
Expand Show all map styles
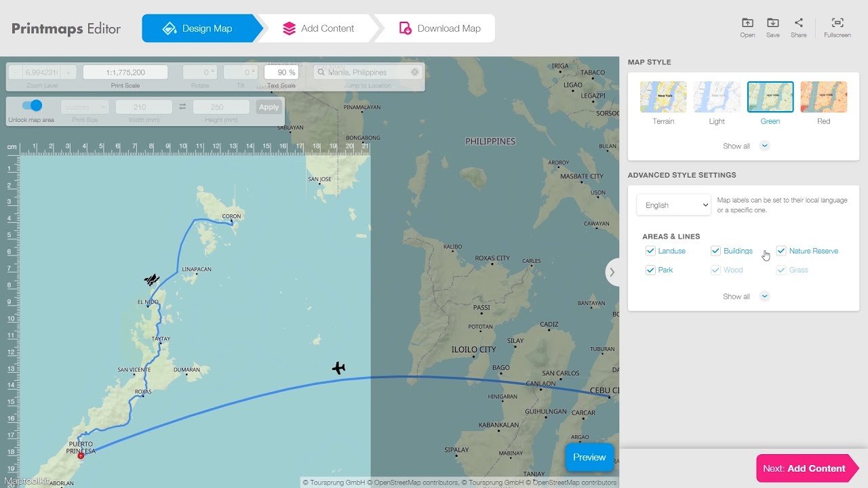point(745,146)
